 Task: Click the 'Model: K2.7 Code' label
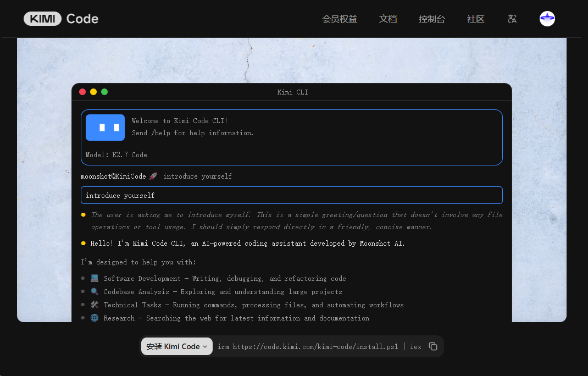coord(116,154)
